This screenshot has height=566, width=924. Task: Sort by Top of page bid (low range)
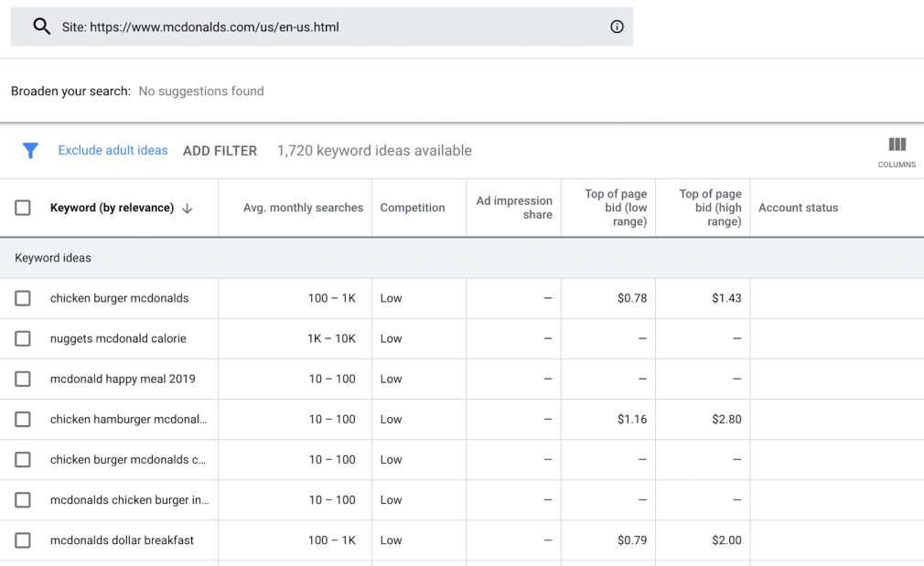click(615, 208)
